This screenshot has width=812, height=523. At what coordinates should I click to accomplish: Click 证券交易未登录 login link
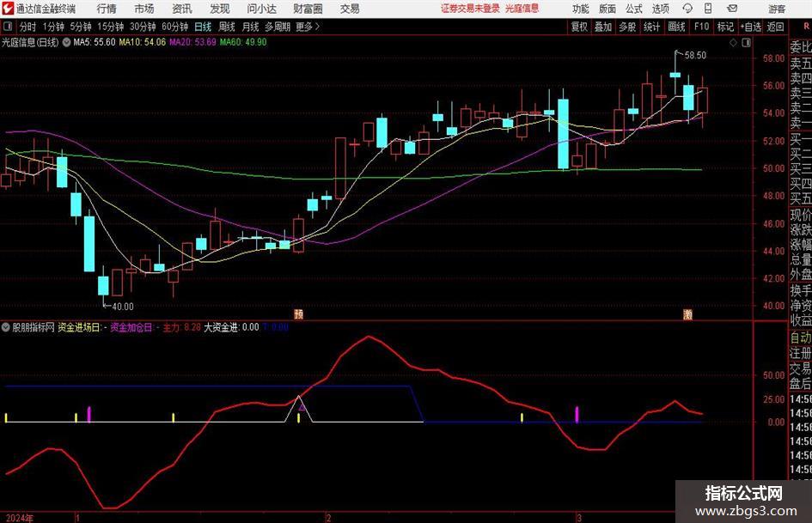(470, 9)
